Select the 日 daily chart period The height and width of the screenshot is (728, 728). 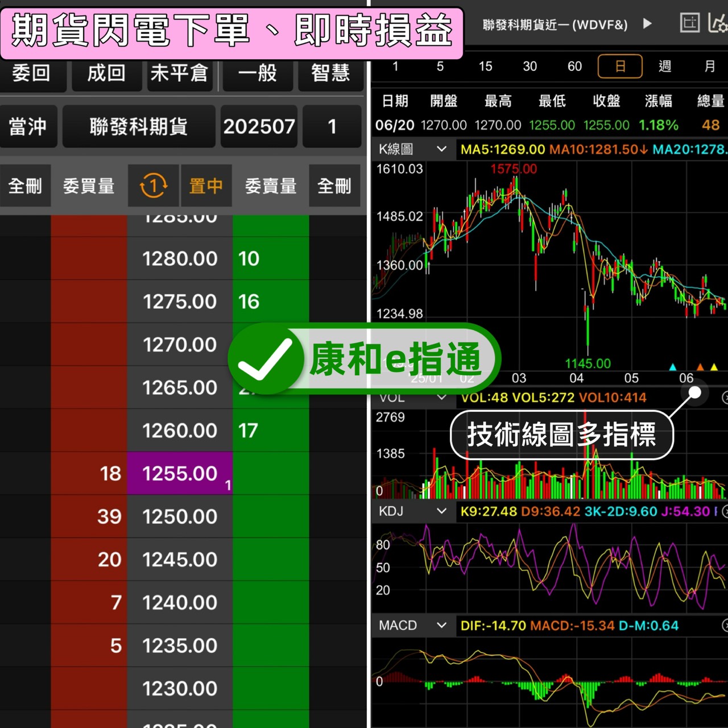(x=620, y=67)
